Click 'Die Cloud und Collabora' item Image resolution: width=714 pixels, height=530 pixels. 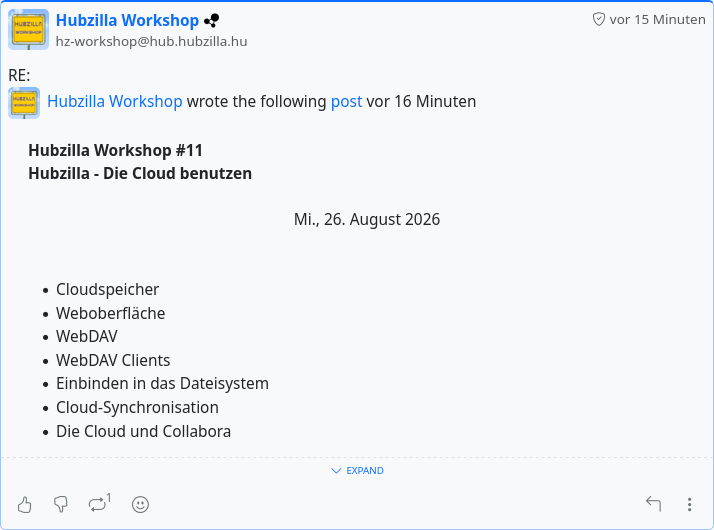click(143, 431)
